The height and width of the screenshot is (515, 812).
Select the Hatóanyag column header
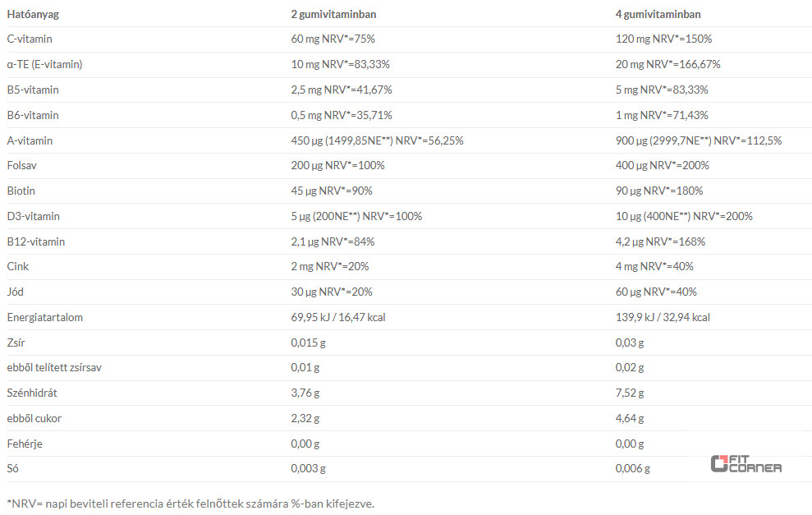[x=33, y=14]
